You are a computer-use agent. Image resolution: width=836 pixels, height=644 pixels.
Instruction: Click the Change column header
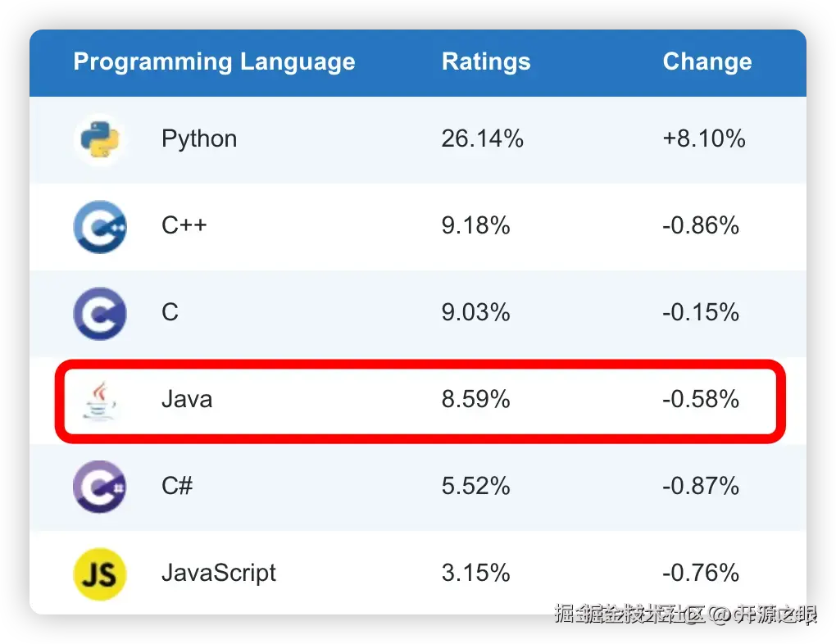pos(707,62)
